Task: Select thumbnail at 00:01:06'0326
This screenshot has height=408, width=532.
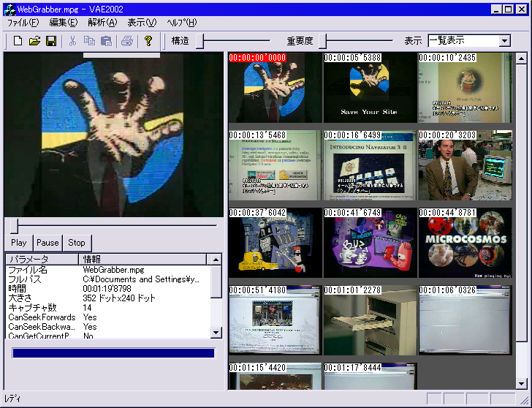Action: click(465, 320)
